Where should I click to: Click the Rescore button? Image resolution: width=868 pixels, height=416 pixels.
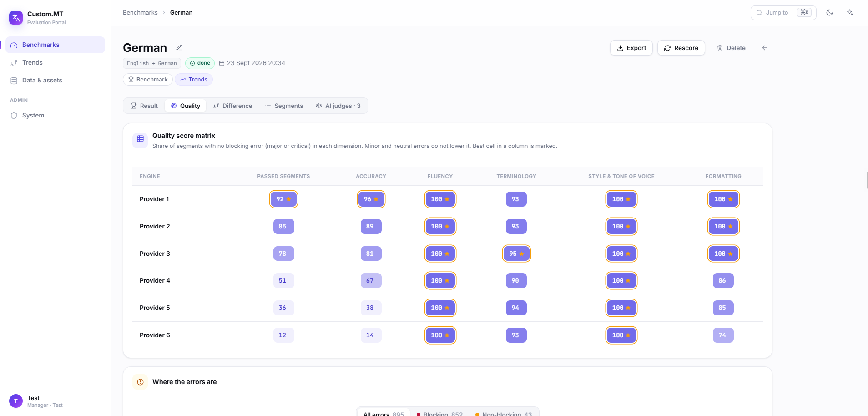coord(681,48)
